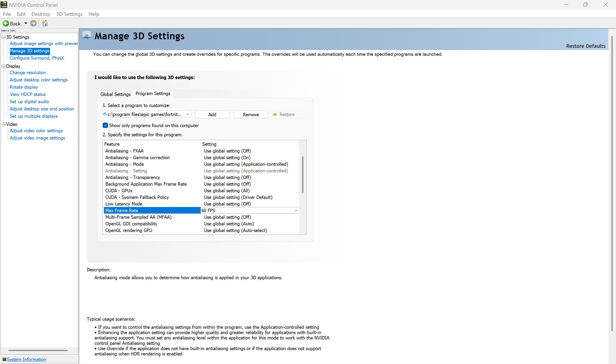Collapse the 3D Settings tree node

4,37
